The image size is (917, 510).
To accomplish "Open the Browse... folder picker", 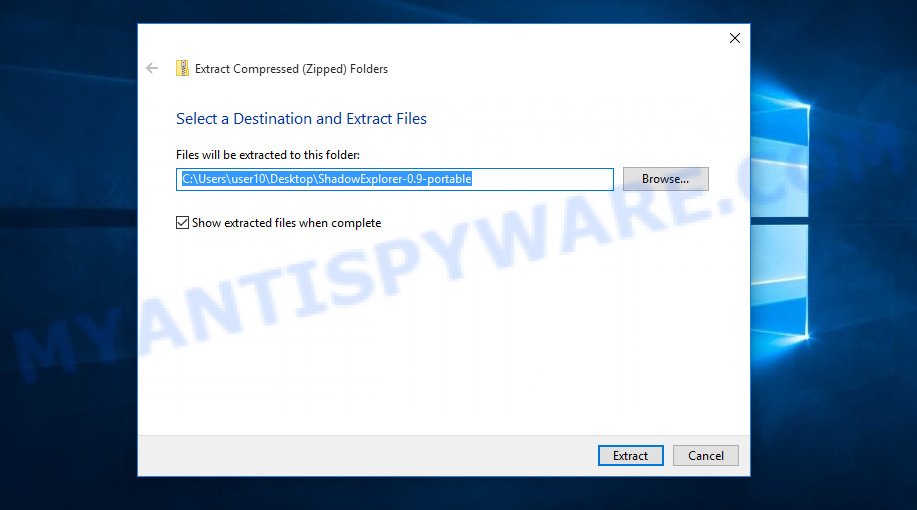I will [666, 179].
